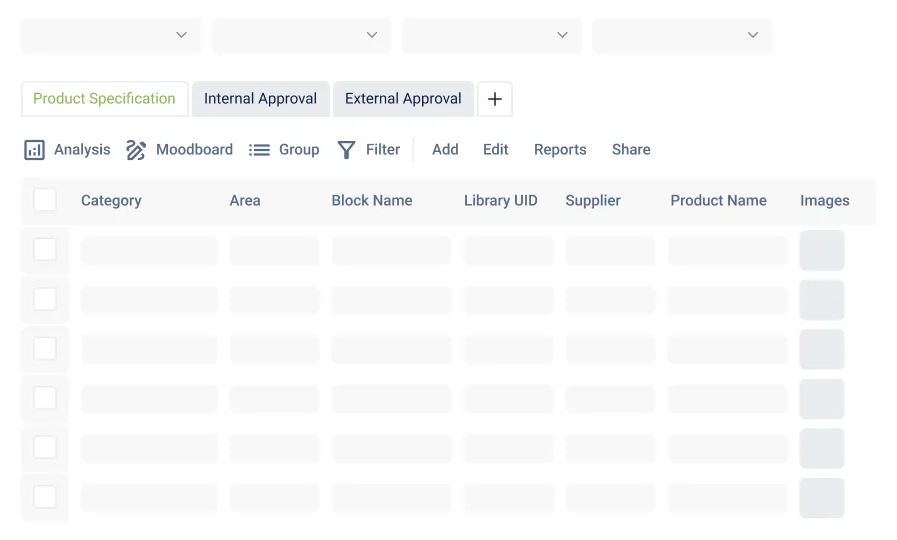The height and width of the screenshot is (540, 897).
Task: Click the Add button
Action: click(445, 150)
